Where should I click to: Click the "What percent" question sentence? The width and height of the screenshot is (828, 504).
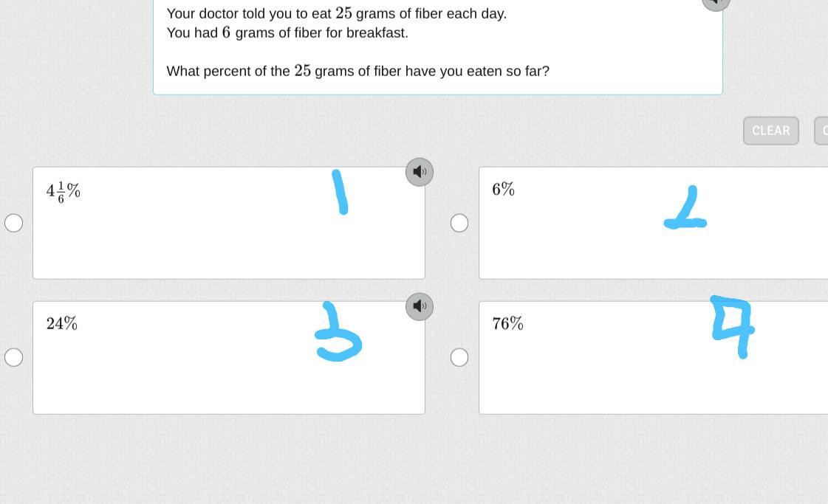(x=357, y=71)
